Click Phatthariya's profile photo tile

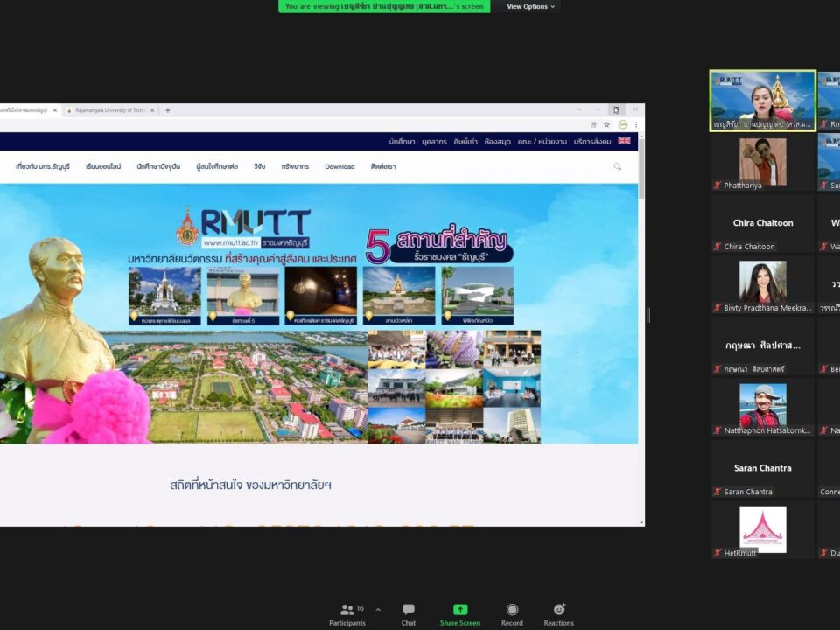(x=763, y=161)
